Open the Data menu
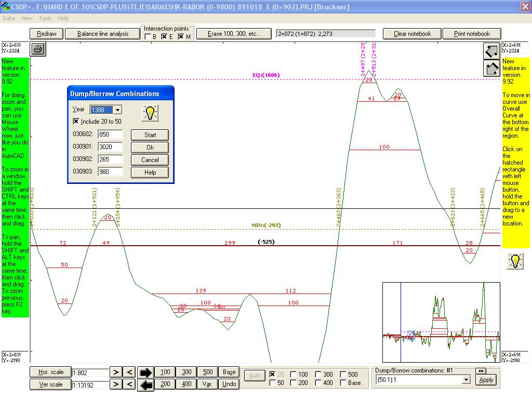This screenshot has height=399, width=532. [x=8, y=18]
